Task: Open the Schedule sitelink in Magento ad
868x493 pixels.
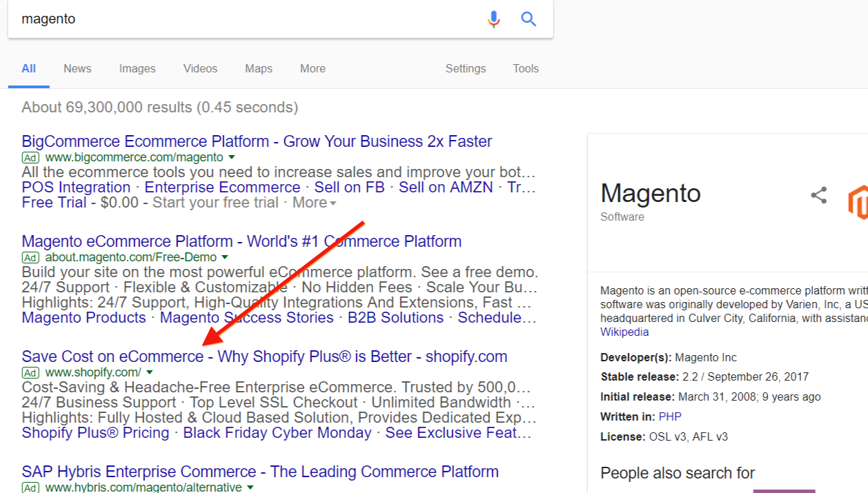Action: click(497, 318)
